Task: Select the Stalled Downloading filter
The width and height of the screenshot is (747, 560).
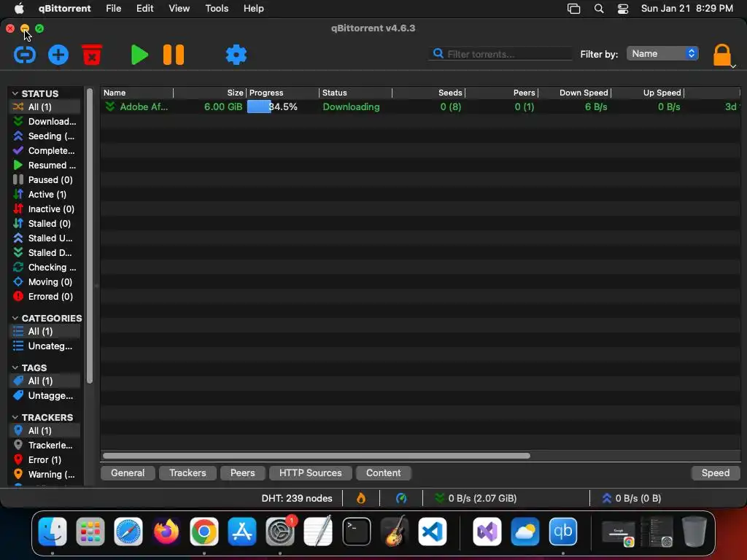Action: (45, 253)
